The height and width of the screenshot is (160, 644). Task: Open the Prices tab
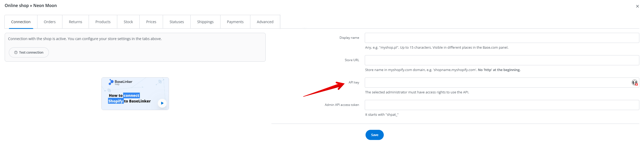click(x=151, y=22)
